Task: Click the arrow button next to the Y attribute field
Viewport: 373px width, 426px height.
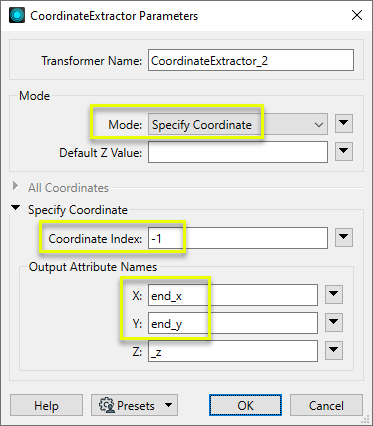Action: coord(334,322)
